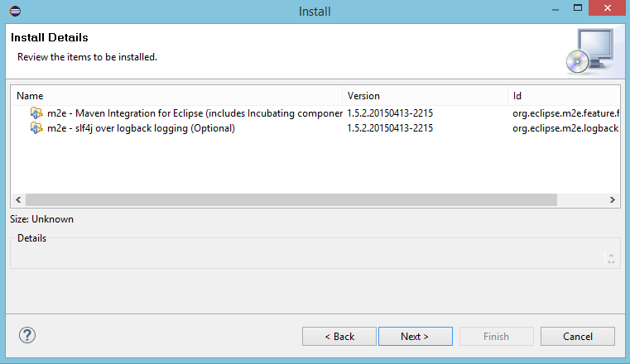Maximize the Install window
The width and height of the screenshot is (630, 364).
coord(578,7)
